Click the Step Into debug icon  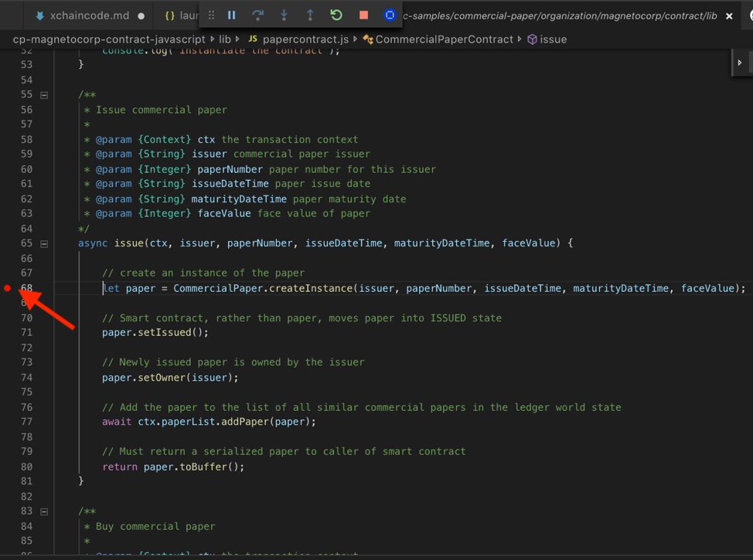click(284, 15)
